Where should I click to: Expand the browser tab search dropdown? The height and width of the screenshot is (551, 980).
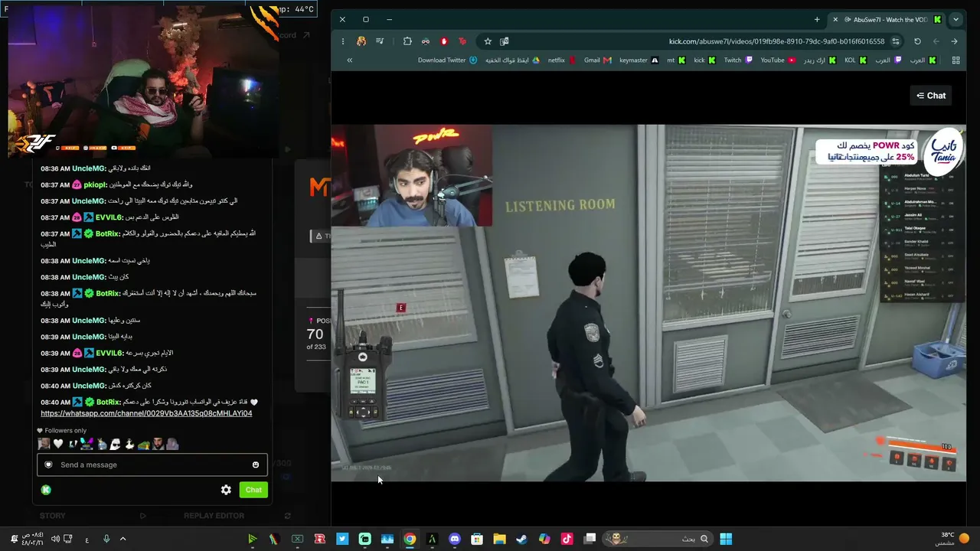956,19
